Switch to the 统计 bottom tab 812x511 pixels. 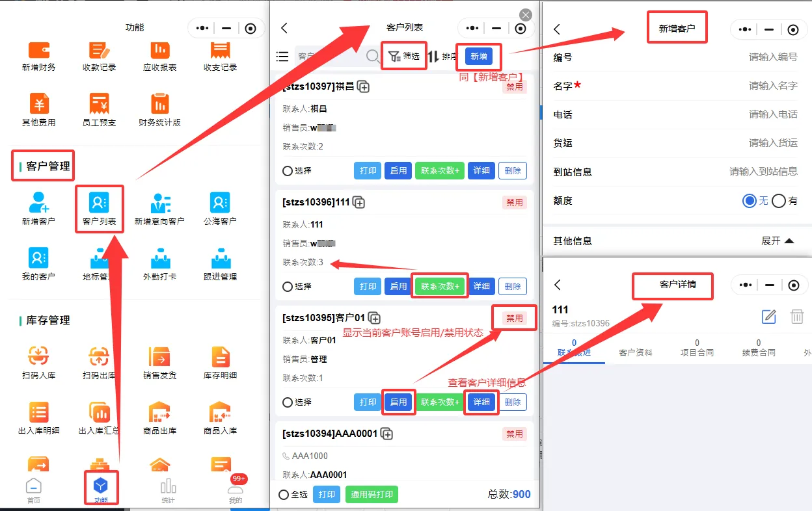(168, 490)
